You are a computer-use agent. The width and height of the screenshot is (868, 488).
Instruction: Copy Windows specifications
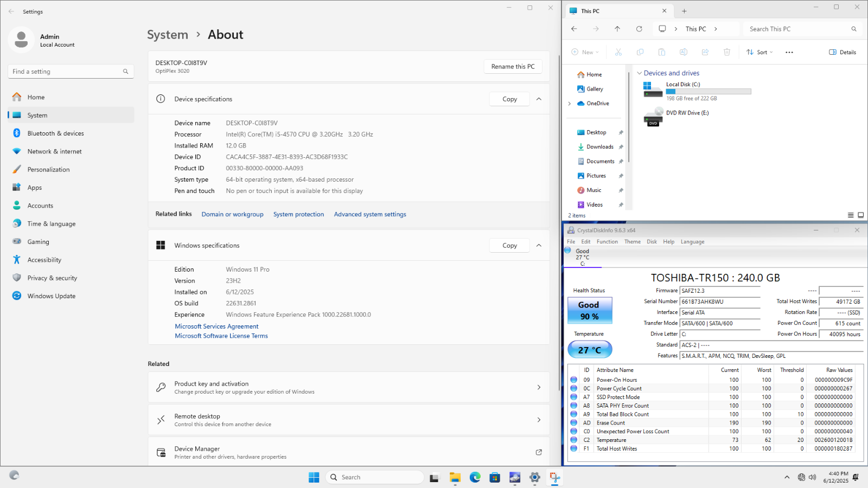pos(509,246)
